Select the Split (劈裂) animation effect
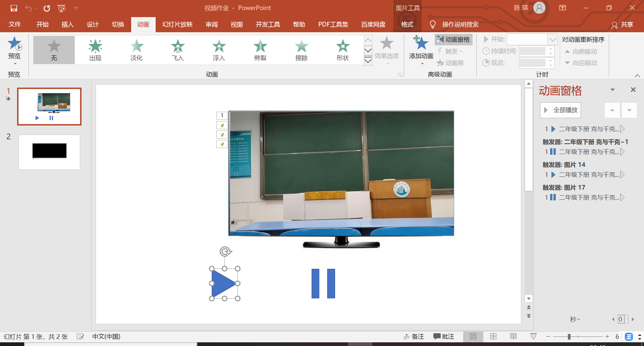 pyautogui.click(x=260, y=50)
